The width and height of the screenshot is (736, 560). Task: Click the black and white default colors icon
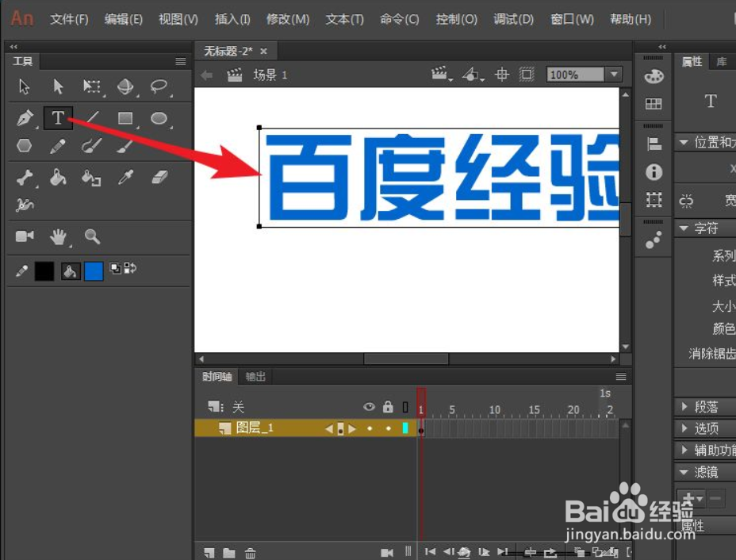click(115, 268)
